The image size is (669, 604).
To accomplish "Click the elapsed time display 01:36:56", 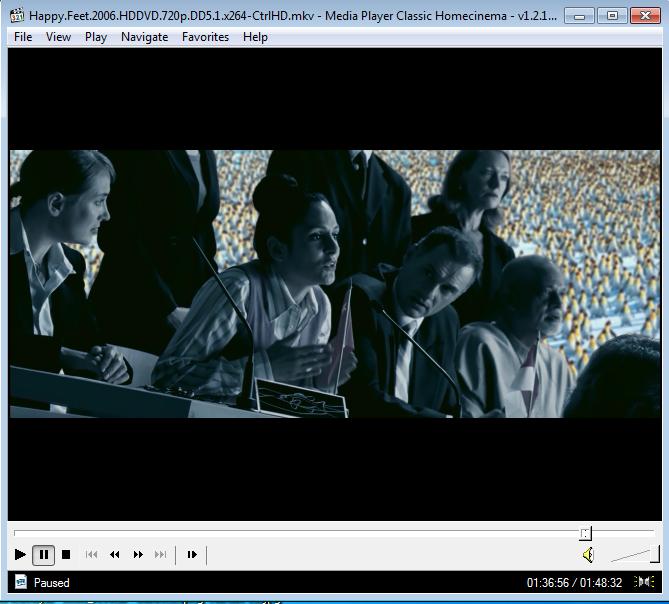I will [547, 582].
